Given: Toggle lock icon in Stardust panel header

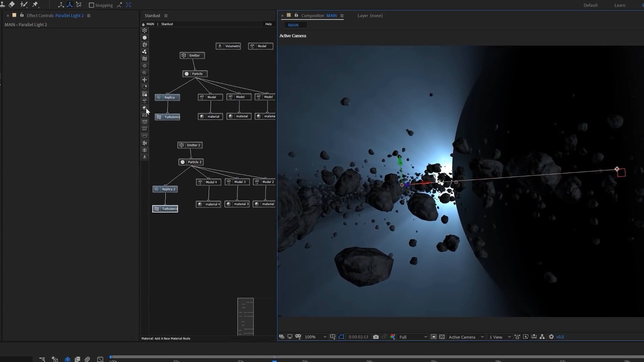Looking at the screenshot, I should click(x=143, y=24).
